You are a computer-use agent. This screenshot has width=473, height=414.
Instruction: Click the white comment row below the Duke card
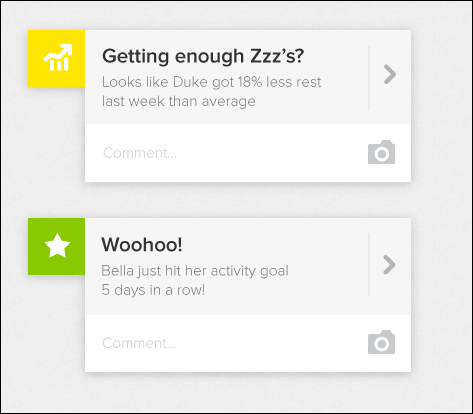pos(248,153)
